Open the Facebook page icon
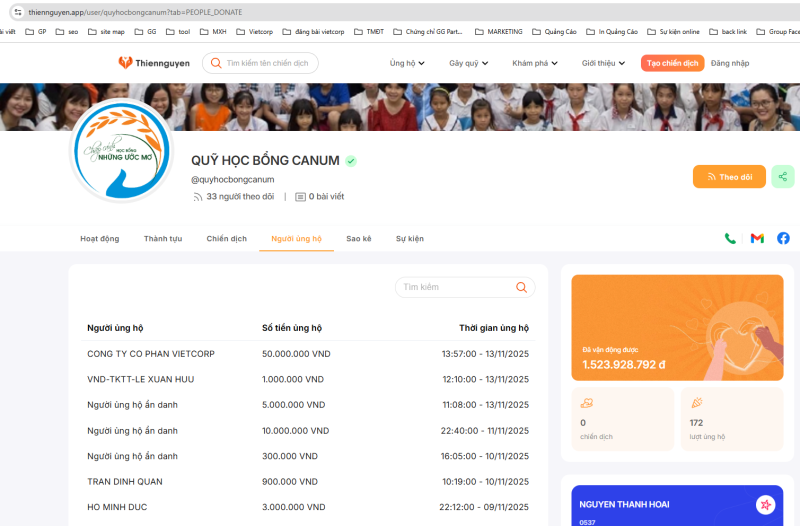 point(783,238)
